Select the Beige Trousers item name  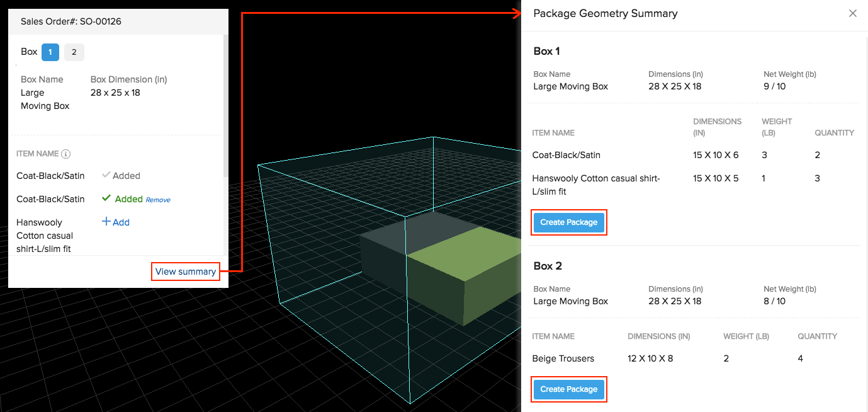pyautogui.click(x=563, y=358)
